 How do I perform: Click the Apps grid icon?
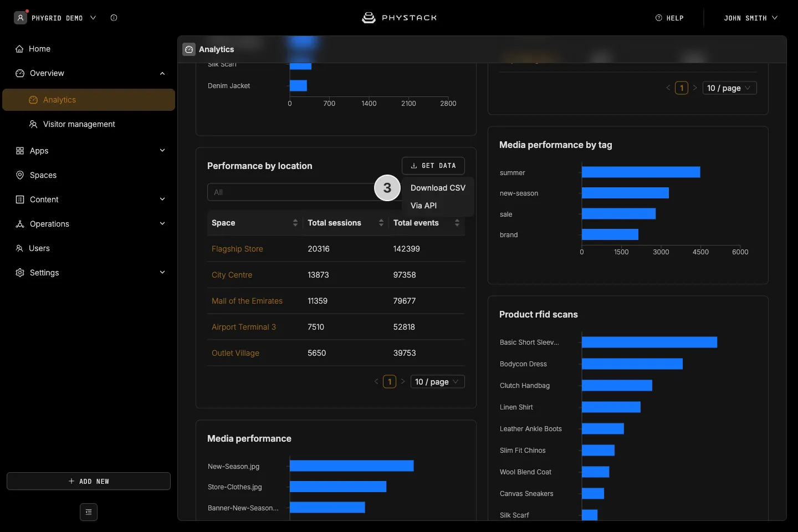click(x=20, y=151)
